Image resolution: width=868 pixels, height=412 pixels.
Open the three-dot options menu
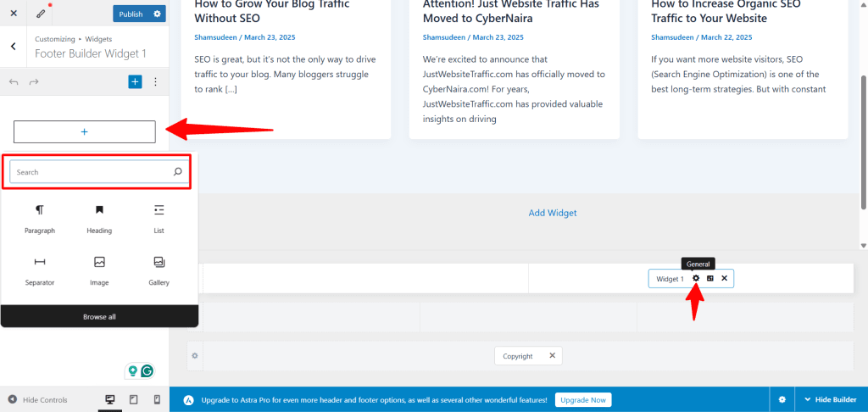pyautogui.click(x=155, y=81)
